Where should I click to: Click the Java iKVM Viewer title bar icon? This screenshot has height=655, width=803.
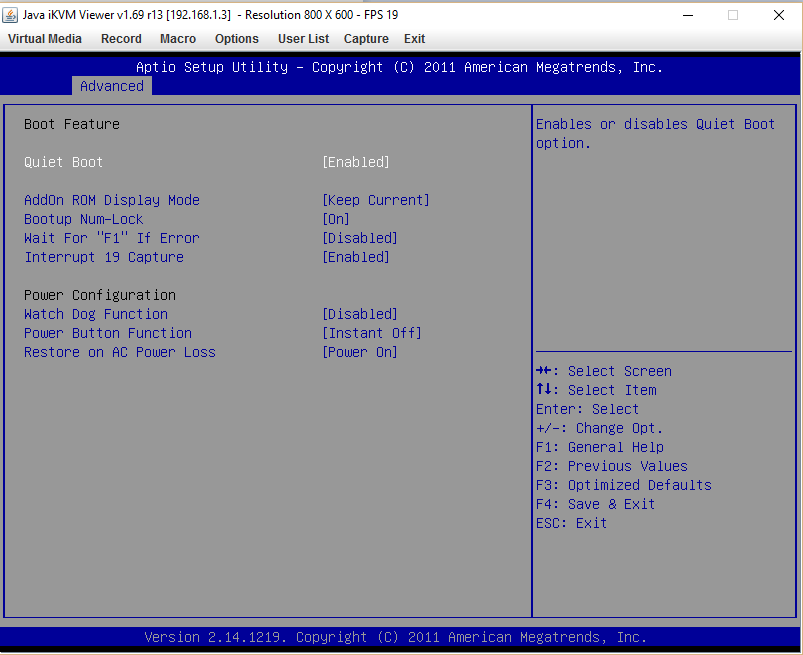click(x=11, y=14)
